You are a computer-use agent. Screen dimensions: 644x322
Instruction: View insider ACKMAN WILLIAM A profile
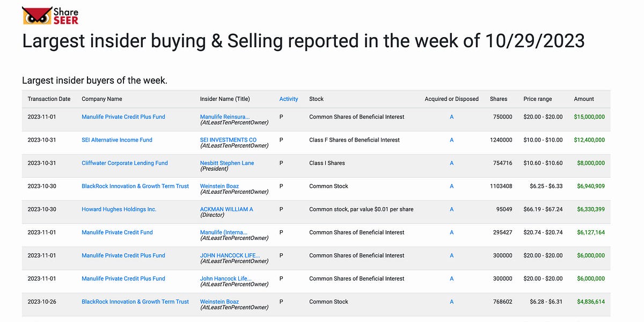[x=226, y=209]
